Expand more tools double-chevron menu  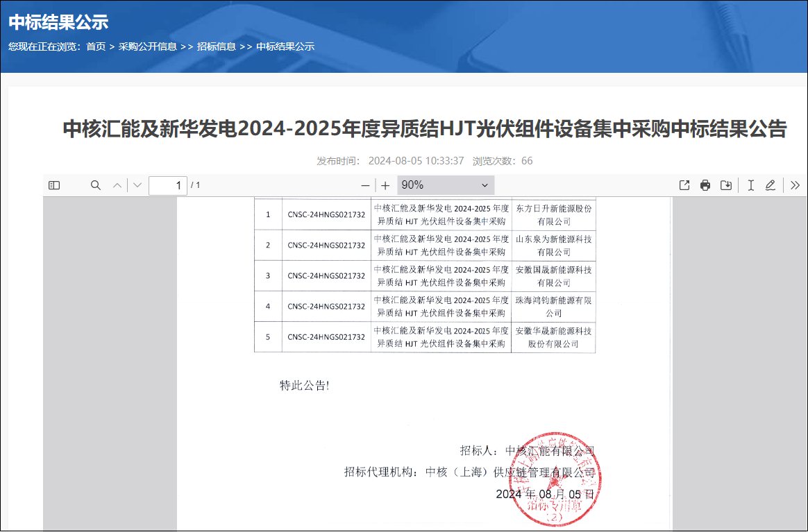tap(796, 185)
